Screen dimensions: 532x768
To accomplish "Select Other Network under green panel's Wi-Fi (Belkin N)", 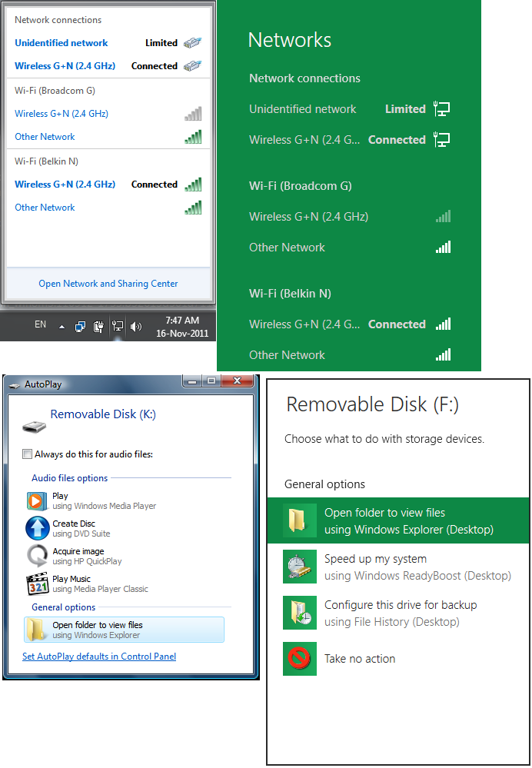I will pos(287,355).
